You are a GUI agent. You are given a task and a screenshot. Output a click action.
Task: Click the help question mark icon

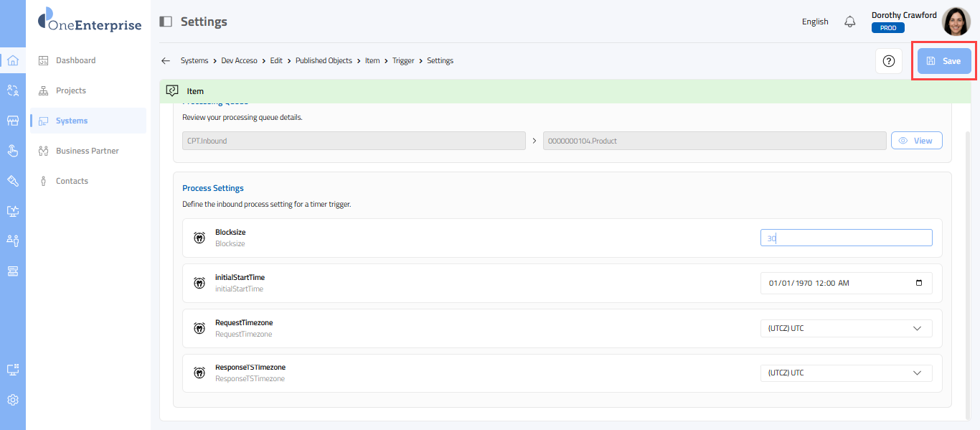point(888,61)
